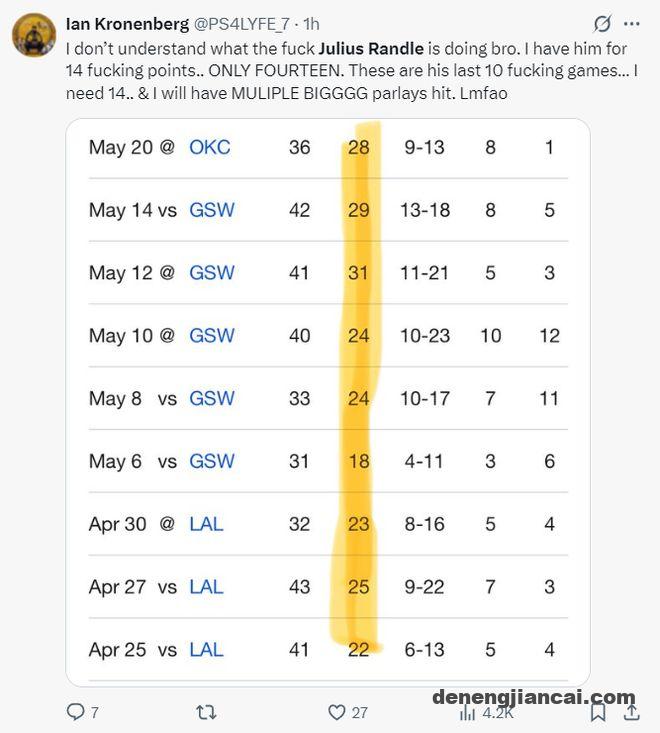Open Ian Kronenberg's profile avatar

34,35
